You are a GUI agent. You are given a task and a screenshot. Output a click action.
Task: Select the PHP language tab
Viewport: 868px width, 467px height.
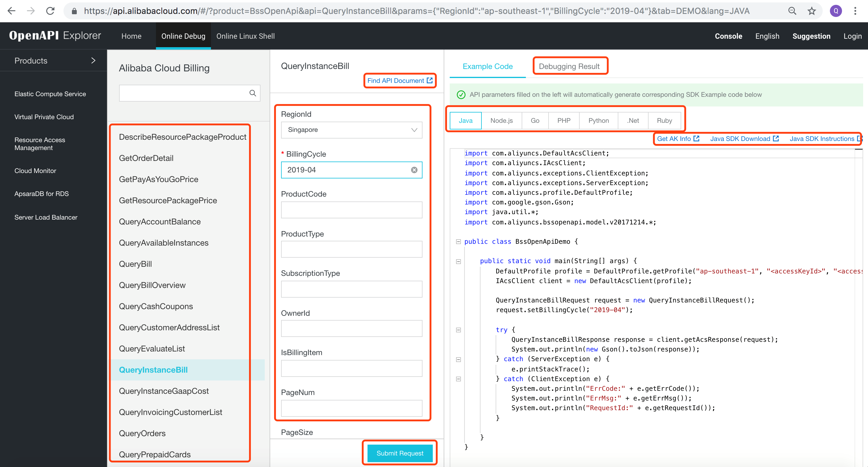[x=564, y=121]
